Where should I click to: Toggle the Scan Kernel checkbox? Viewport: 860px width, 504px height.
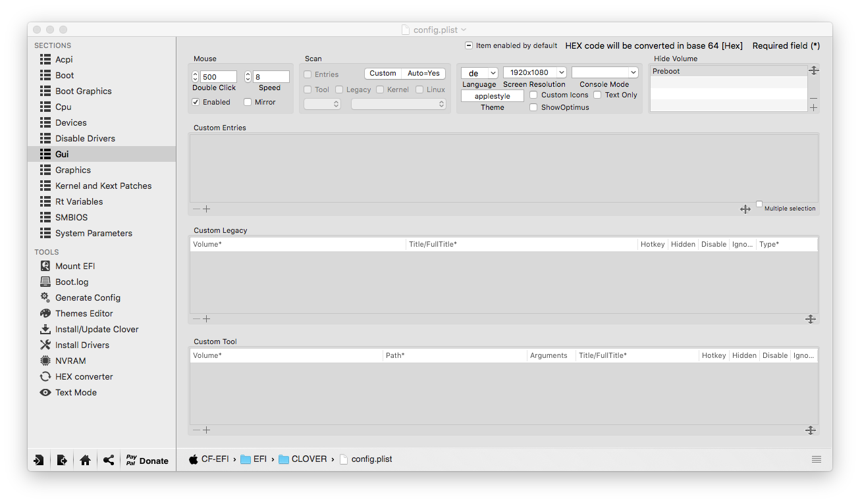tap(379, 89)
